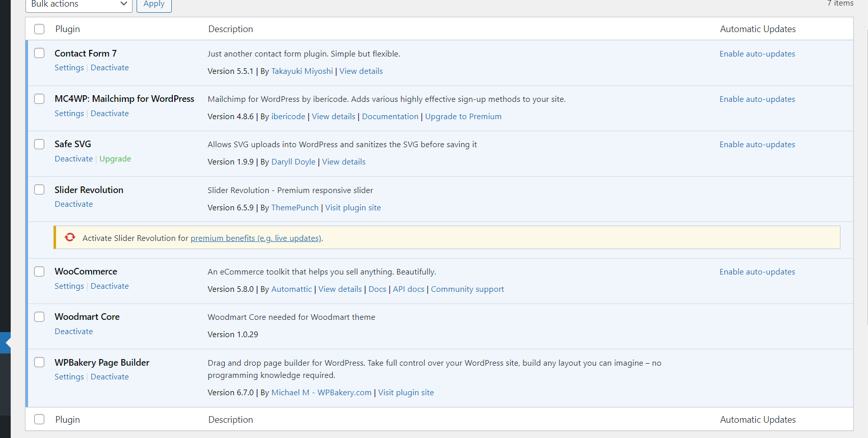Select the WooCommerce plugin checkbox
Image resolution: width=868 pixels, height=438 pixels.
click(39, 271)
